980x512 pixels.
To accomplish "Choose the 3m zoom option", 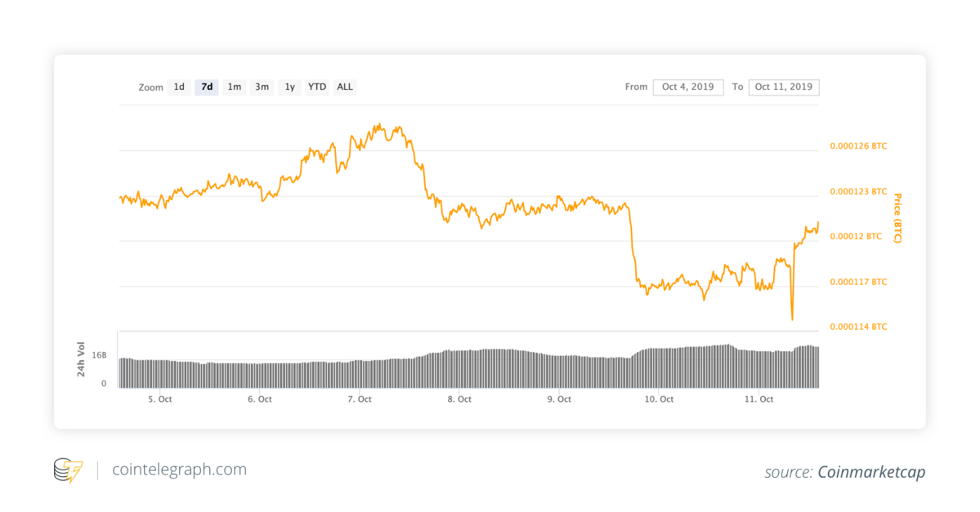I will point(262,87).
